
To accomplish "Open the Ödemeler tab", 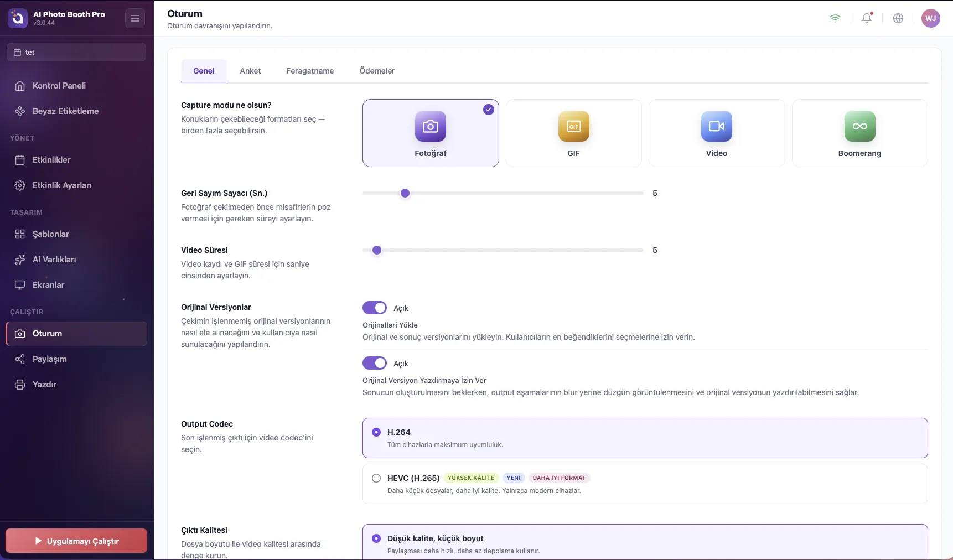I will coord(377,71).
